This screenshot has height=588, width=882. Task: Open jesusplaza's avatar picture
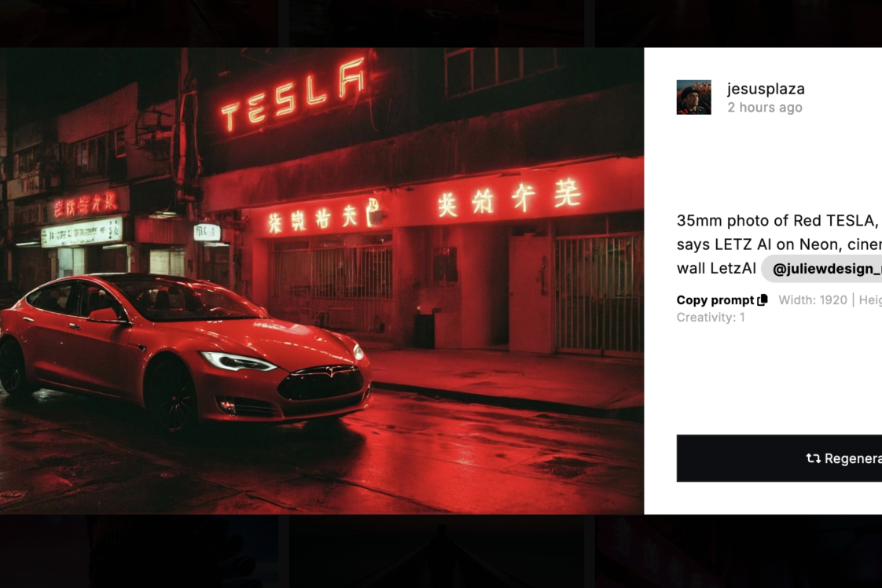click(693, 97)
